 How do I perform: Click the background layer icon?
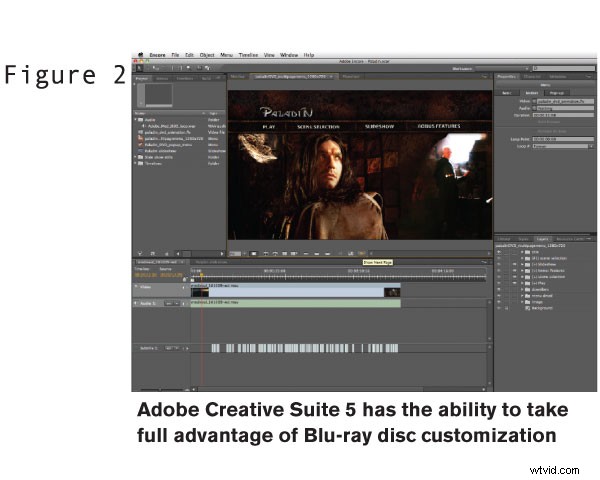pyautogui.click(x=528, y=308)
